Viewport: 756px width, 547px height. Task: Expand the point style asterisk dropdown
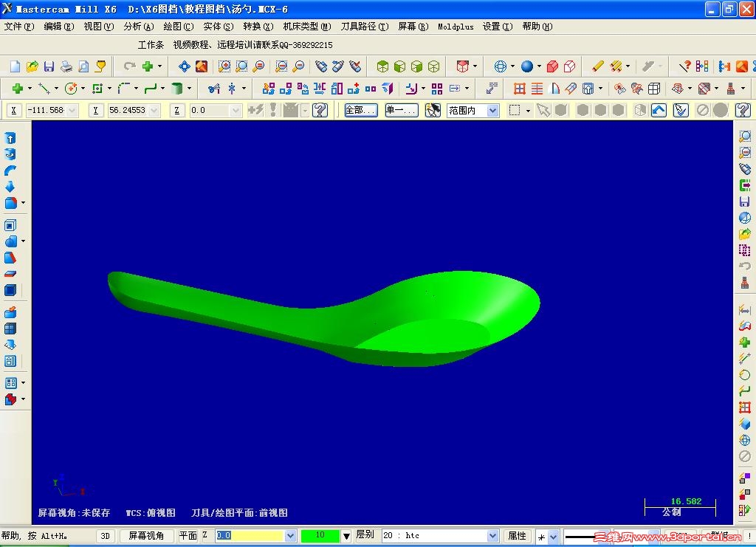pos(554,537)
